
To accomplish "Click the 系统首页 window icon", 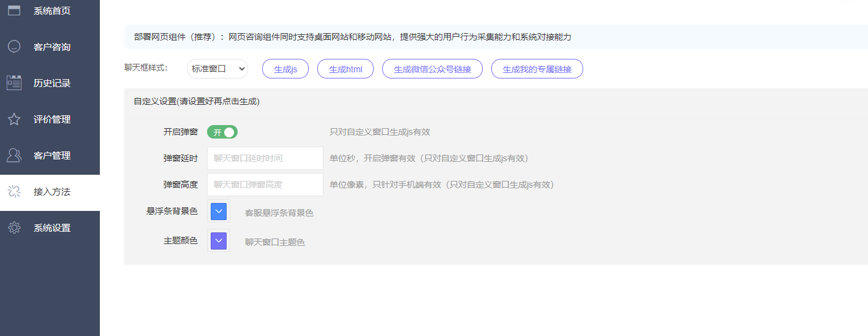I will point(13,10).
